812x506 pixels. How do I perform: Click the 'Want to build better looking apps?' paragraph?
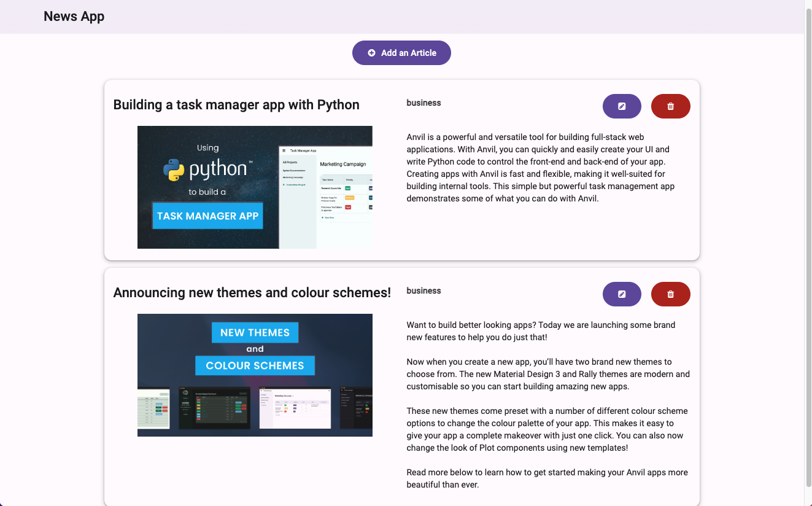click(x=540, y=331)
